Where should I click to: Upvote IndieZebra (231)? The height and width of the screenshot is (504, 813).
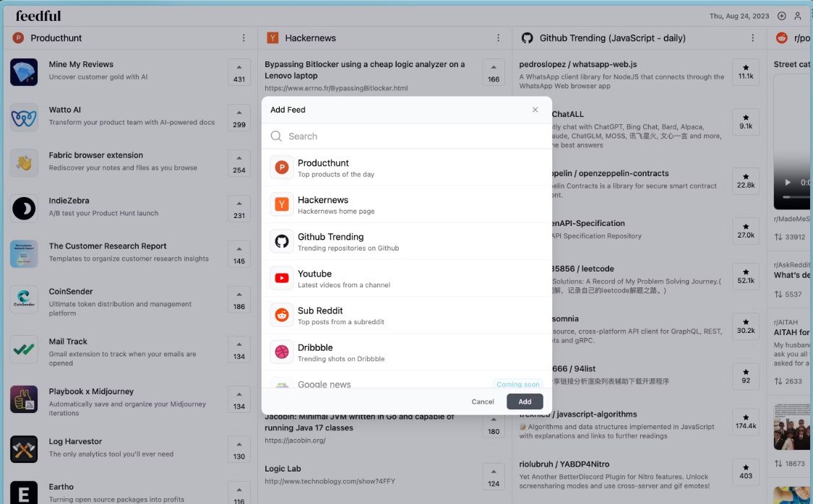point(239,209)
